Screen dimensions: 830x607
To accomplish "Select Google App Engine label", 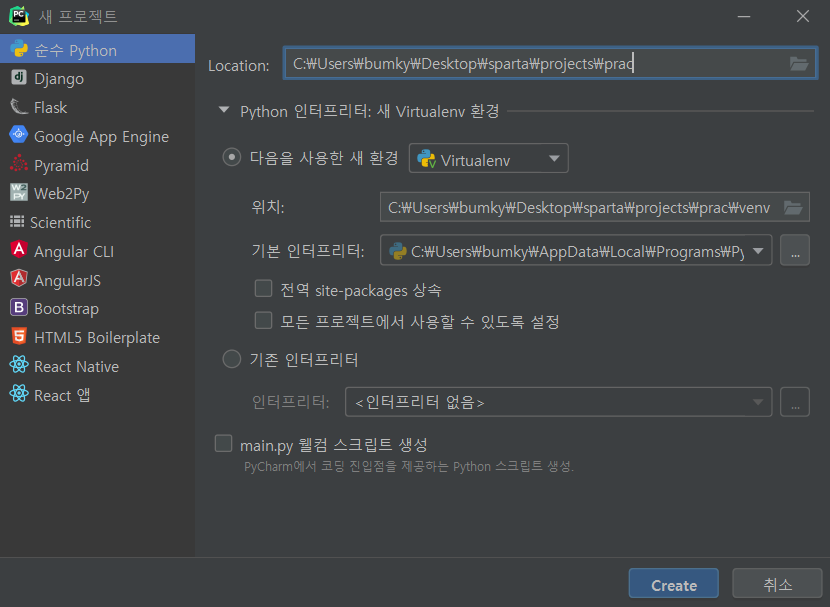I will pyautogui.click(x=102, y=137).
